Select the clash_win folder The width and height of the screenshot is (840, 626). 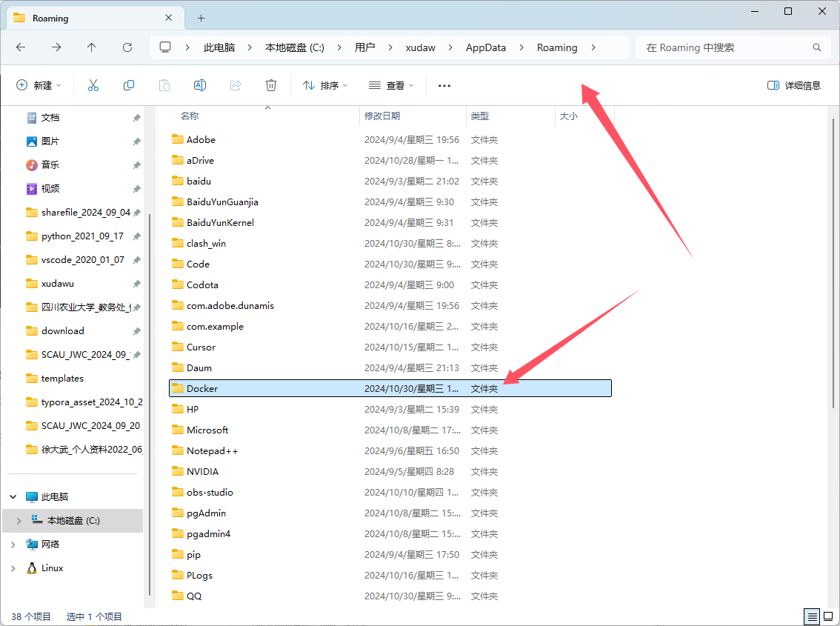pyautogui.click(x=390, y=243)
